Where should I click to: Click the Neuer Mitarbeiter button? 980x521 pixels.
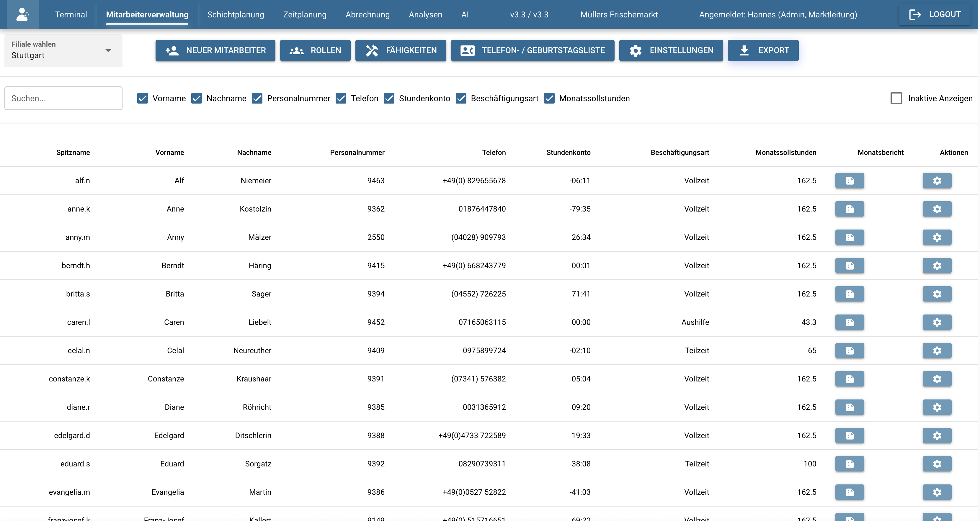point(215,50)
